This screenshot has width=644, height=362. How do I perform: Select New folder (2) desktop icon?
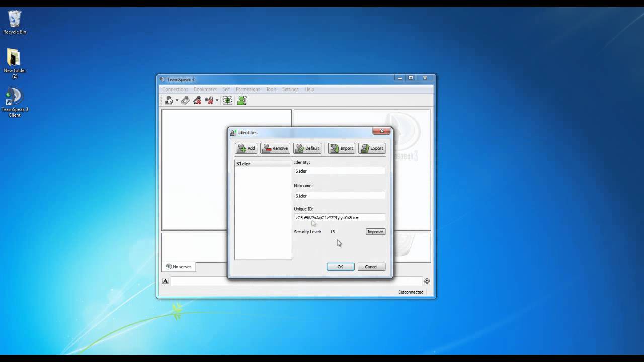(15, 63)
